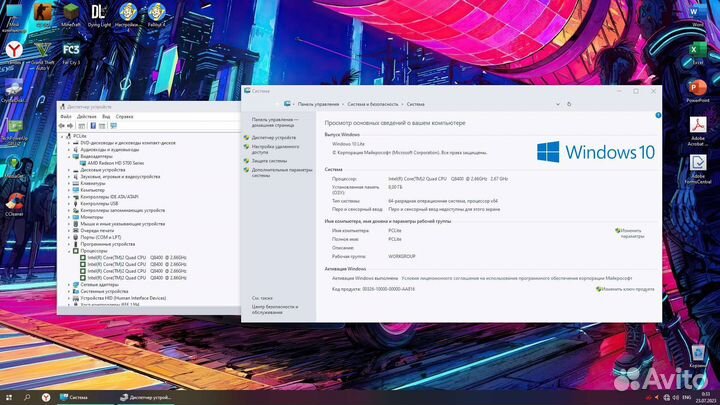Open the Windows Start menu
The height and width of the screenshot is (405, 720).
click(x=9, y=397)
